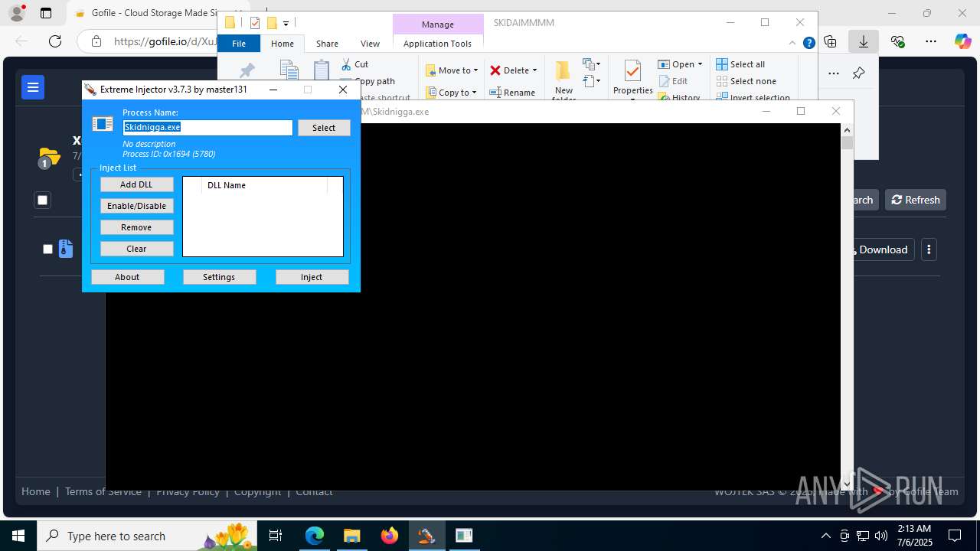Click the zip file icon in Gofile list
This screenshot has height=551, width=980.
(67, 249)
